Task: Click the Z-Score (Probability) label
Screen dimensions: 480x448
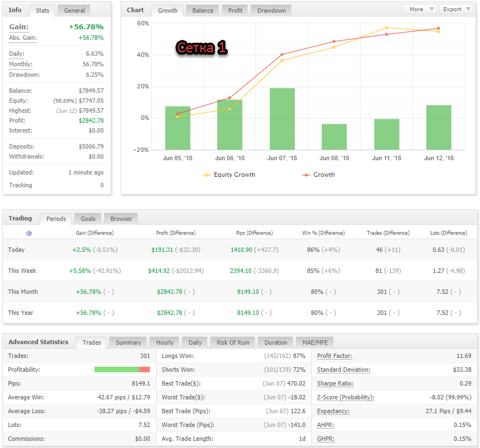Action: point(345,397)
